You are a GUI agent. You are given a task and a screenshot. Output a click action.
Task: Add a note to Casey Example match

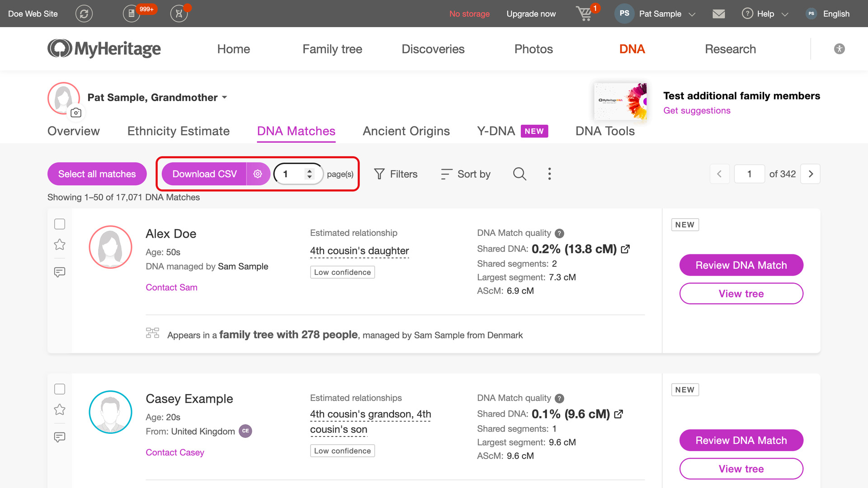pyautogui.click(x=60, y=437)
